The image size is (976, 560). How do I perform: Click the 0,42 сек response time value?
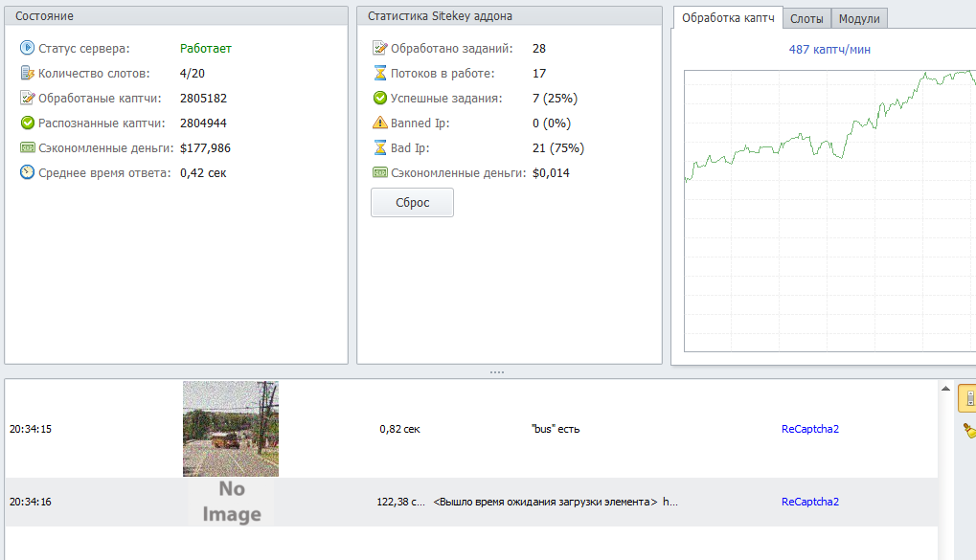[203, 172]
